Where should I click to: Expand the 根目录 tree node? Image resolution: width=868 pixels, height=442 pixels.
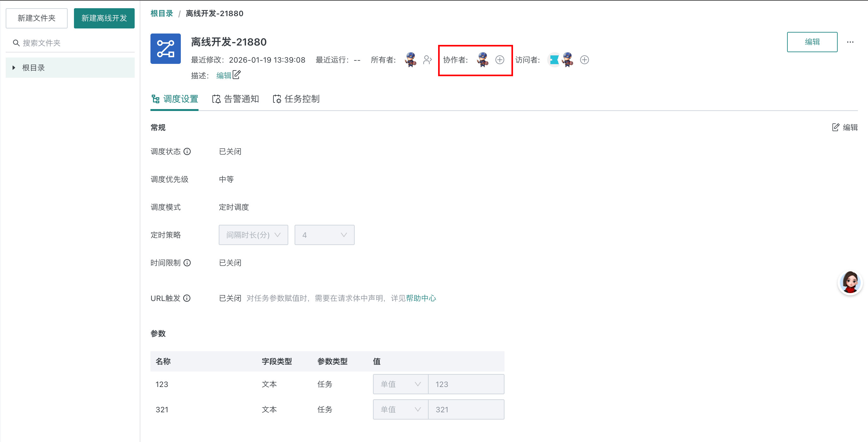coord(14,68)
